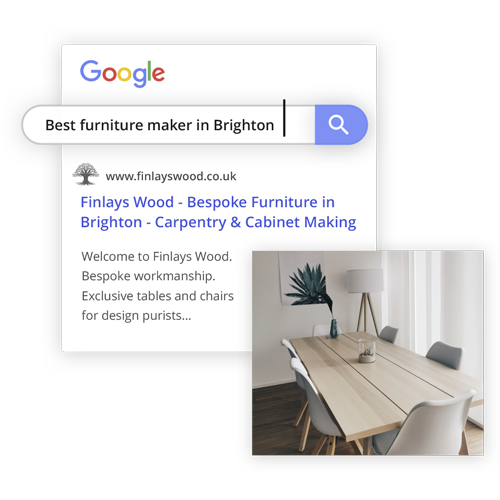Click 'for design purists...' snippet ending
Viewport: 500px width, 500px height.
tap(136, 315)
